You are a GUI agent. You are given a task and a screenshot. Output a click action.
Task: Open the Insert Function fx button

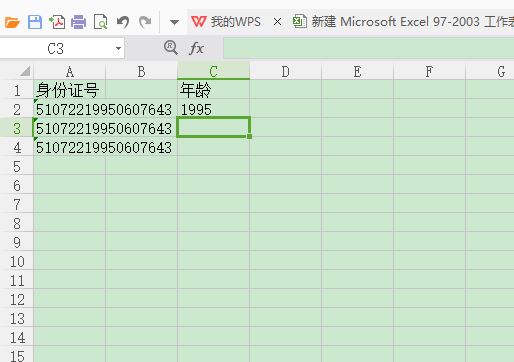(x=196, y=49)
